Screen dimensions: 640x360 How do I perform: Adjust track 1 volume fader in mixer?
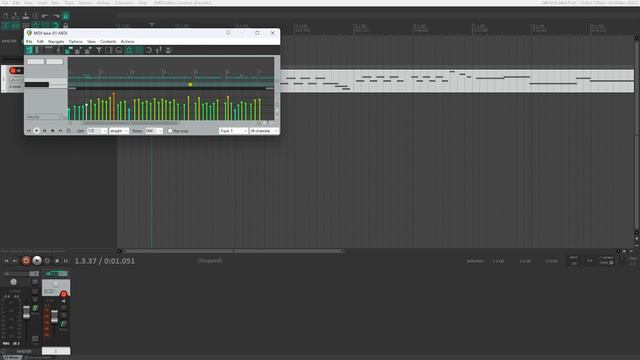(x=54, y=316)
